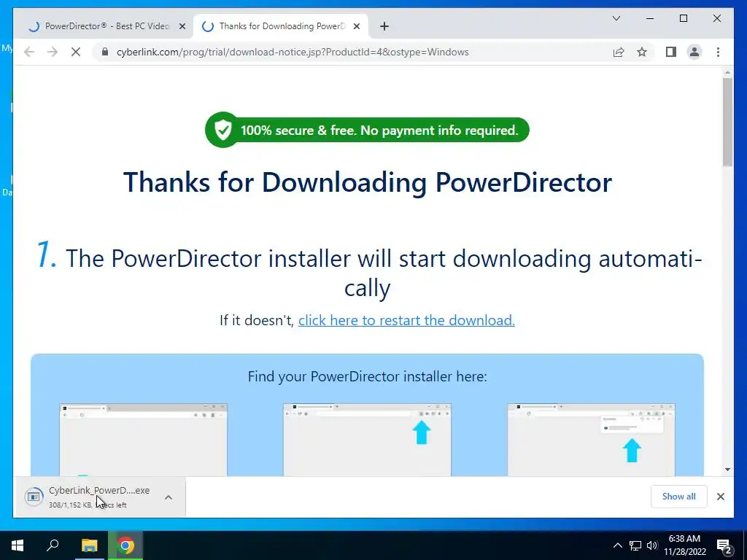747x560 pixels.
Task: Open network status tray icon
Action: tap(635, 545)
